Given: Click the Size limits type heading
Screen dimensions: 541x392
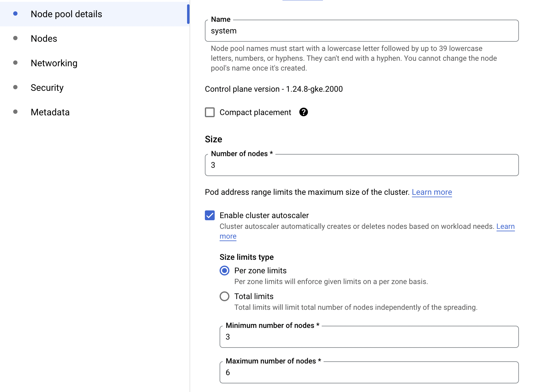Looking at the screenshot, I should (247, 257).
